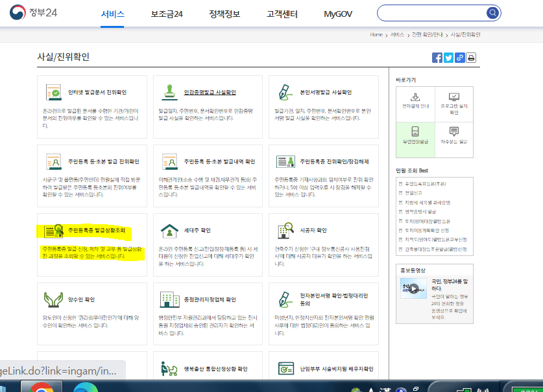The height and width of the screenshot is (392, 543).
Task: Click the search magnifier icon
Action: pyautogui.click(x=492, y=13)
